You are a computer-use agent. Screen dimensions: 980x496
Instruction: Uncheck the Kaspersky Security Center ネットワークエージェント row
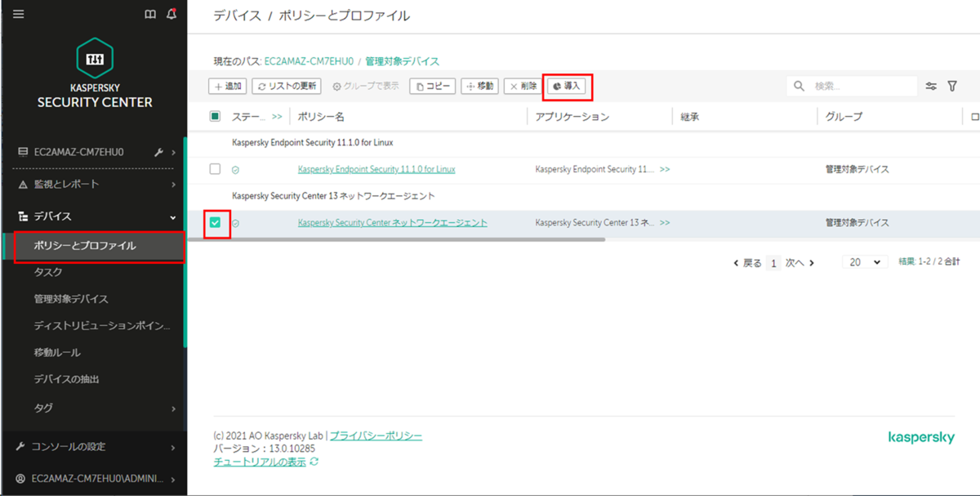215,222
